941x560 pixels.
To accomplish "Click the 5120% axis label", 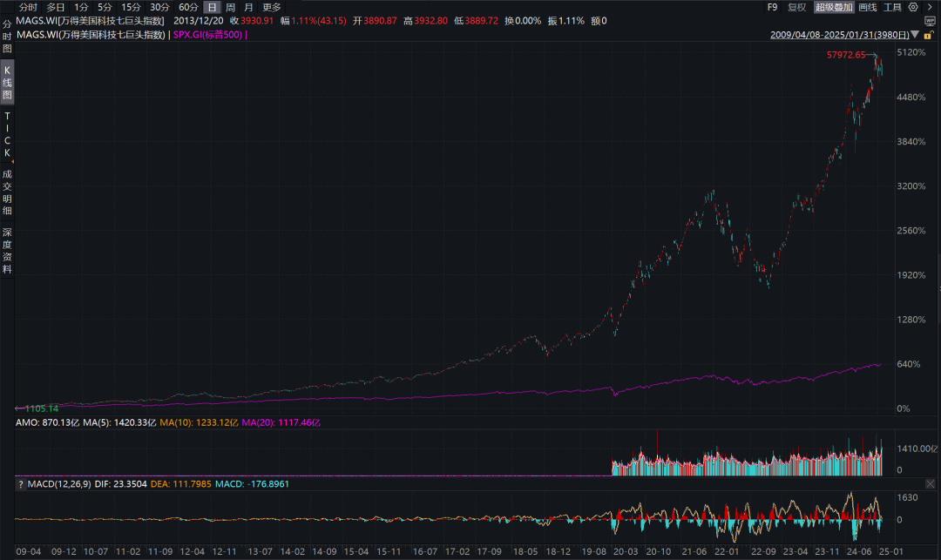I will (x=911, y=53).
